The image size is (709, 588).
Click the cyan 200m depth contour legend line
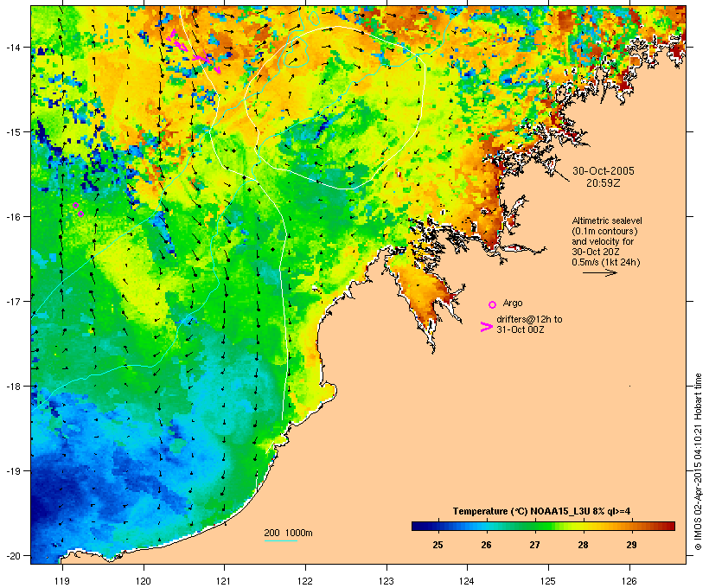(x=281, y=540)
